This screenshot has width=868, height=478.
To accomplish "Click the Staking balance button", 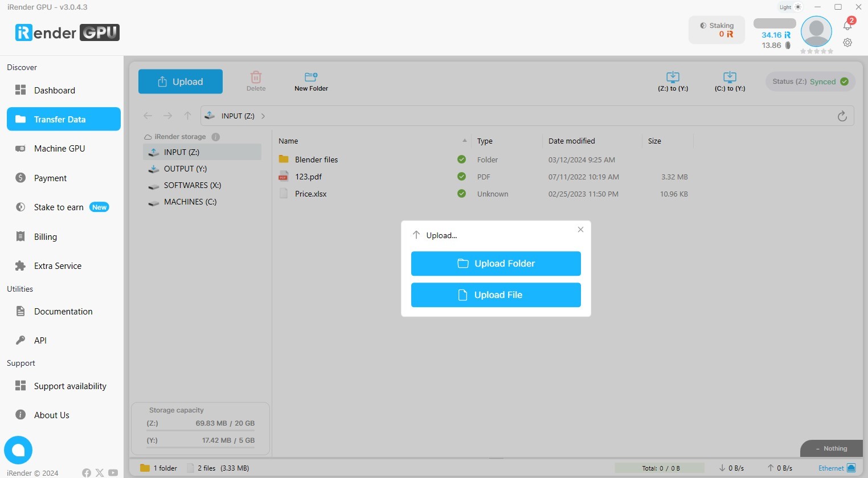I will 716,30.
